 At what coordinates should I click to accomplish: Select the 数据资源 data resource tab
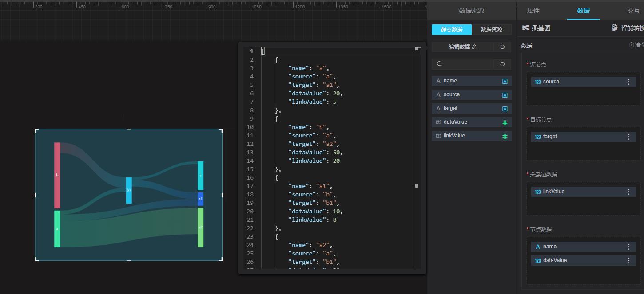pos(492,30)
